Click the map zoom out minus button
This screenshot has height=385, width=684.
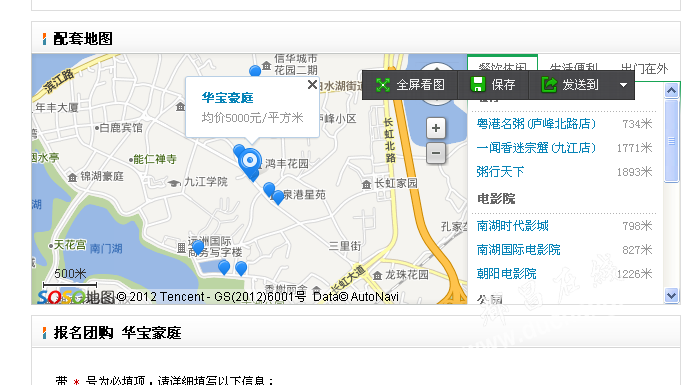[436, 153]
